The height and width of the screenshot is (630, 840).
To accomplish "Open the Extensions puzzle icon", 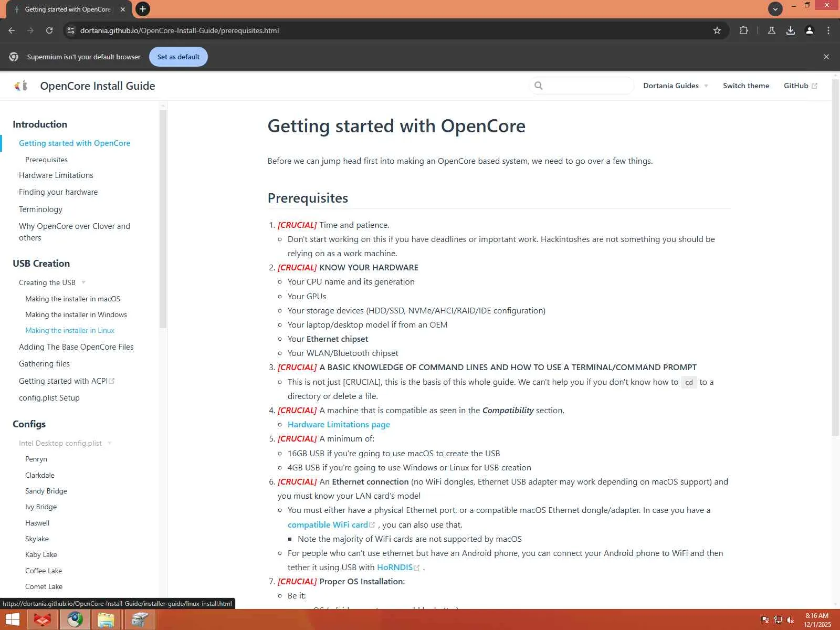I will pos(743,30).
